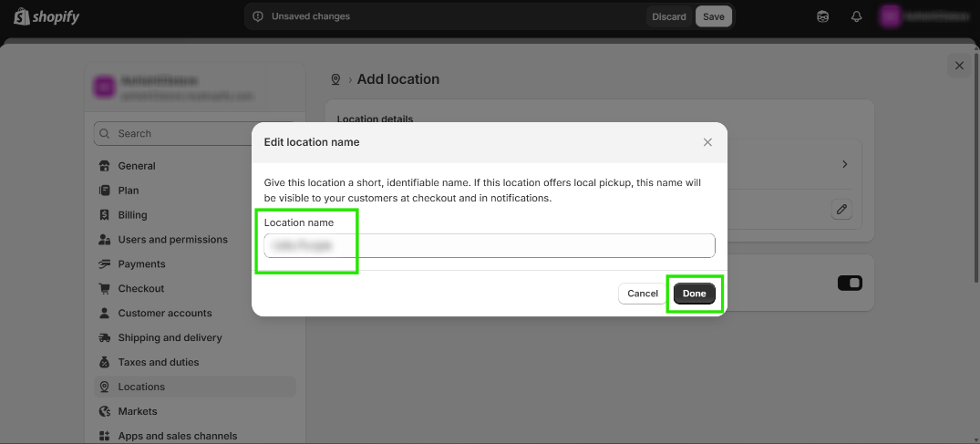Click the pencil edit icon for location
The image size is (980, 444).
pos(842,210)
